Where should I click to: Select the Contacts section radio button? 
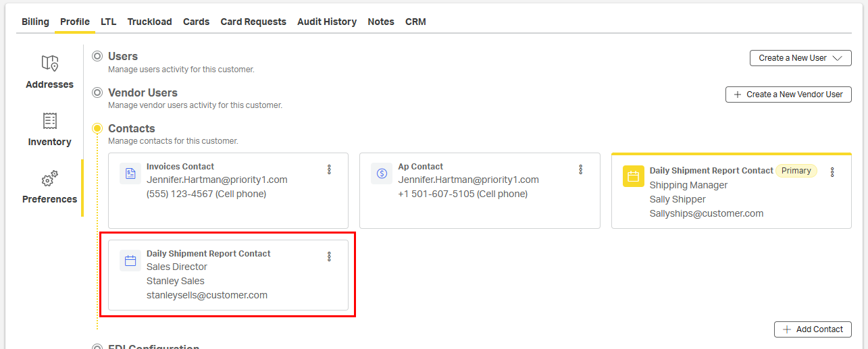click(97, 128)
